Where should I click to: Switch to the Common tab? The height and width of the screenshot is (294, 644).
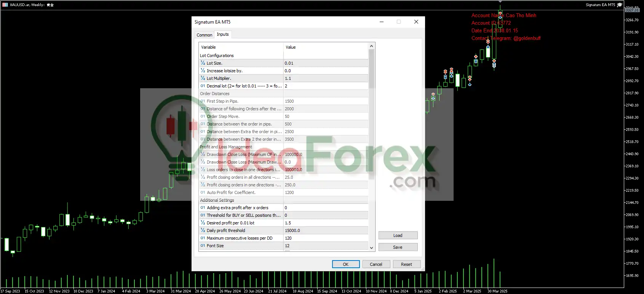point(205,35)
